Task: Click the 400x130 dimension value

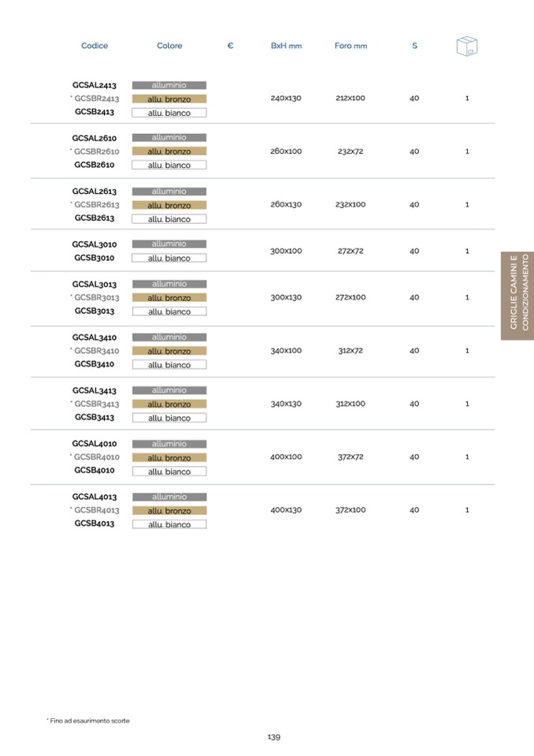Action: (286, 510)
